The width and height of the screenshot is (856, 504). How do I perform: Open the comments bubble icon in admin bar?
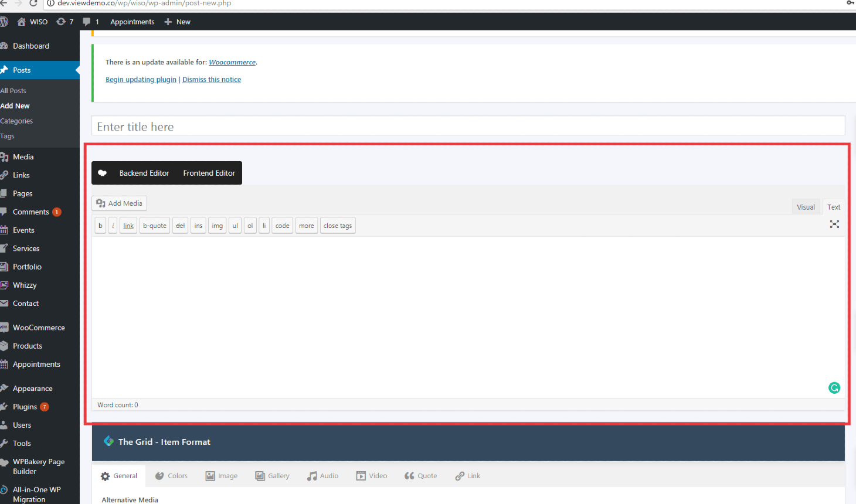(x=87, y=22)
